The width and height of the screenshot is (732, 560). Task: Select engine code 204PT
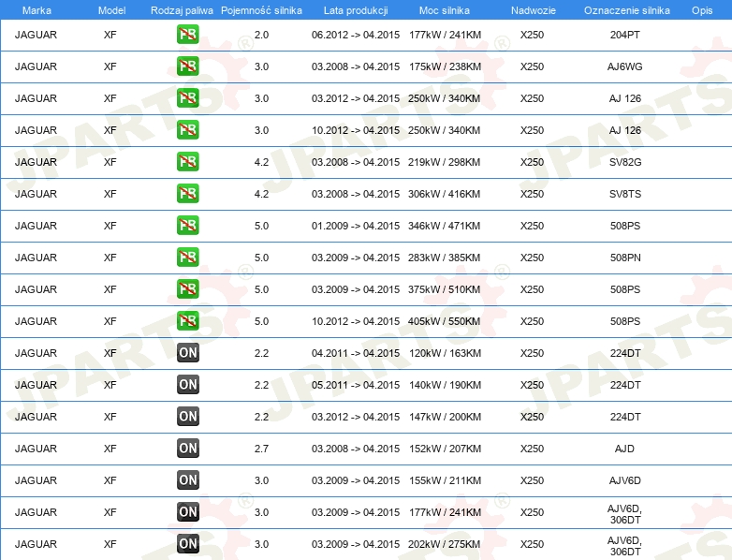624,35
